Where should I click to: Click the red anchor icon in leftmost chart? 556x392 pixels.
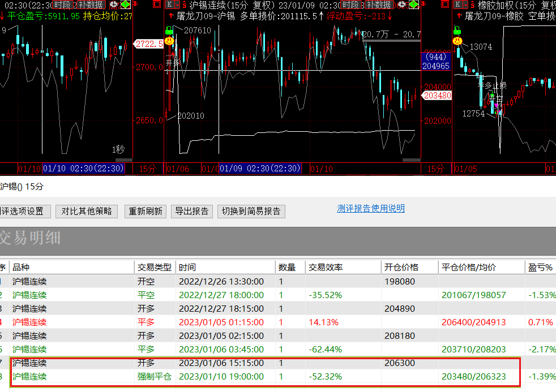[x=135, y=5]
